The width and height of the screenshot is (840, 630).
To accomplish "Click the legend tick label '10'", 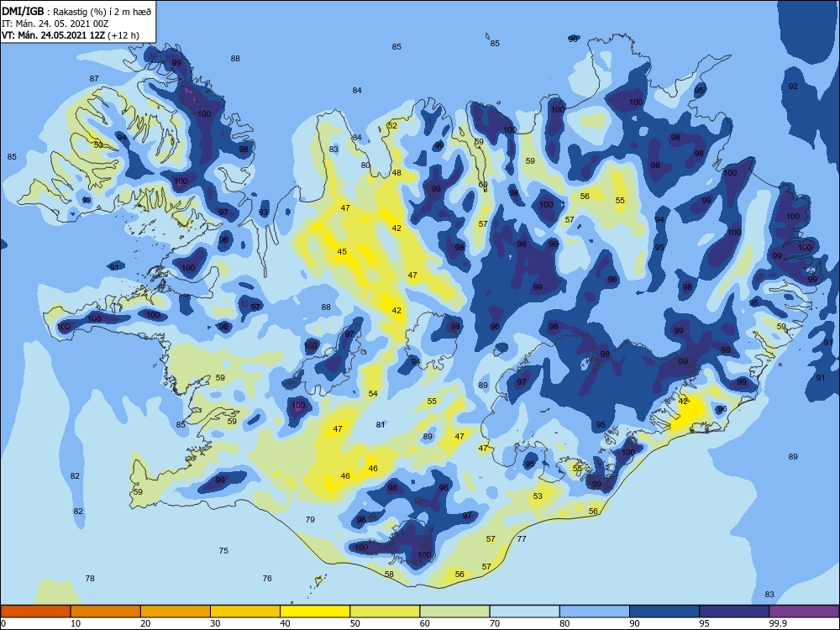I will pos(76,623).
